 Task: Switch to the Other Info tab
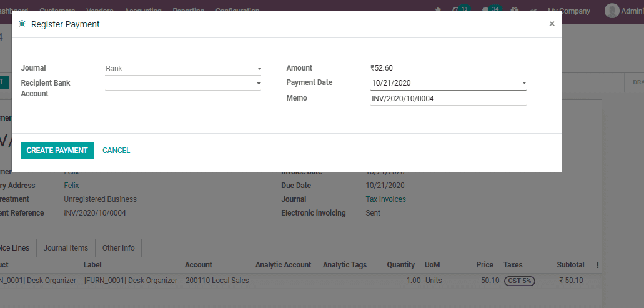click(119, 248)
